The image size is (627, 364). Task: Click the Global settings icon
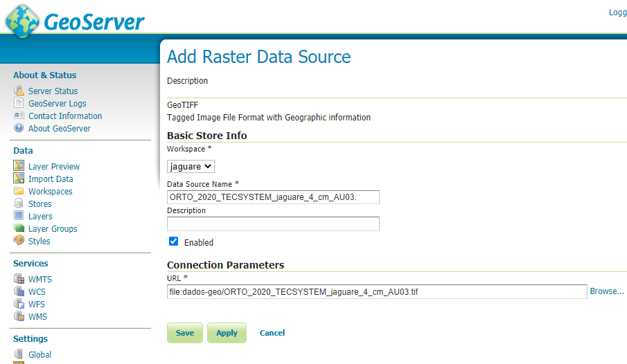(19, 354)
